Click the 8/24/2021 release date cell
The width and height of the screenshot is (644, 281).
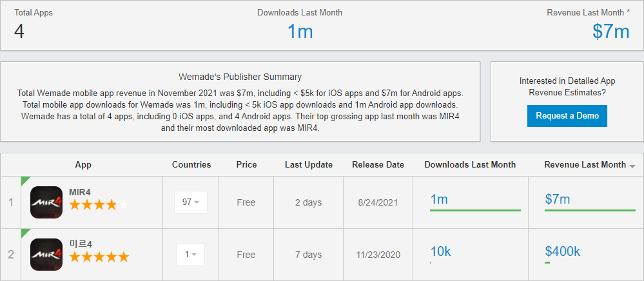pos(378,202)
